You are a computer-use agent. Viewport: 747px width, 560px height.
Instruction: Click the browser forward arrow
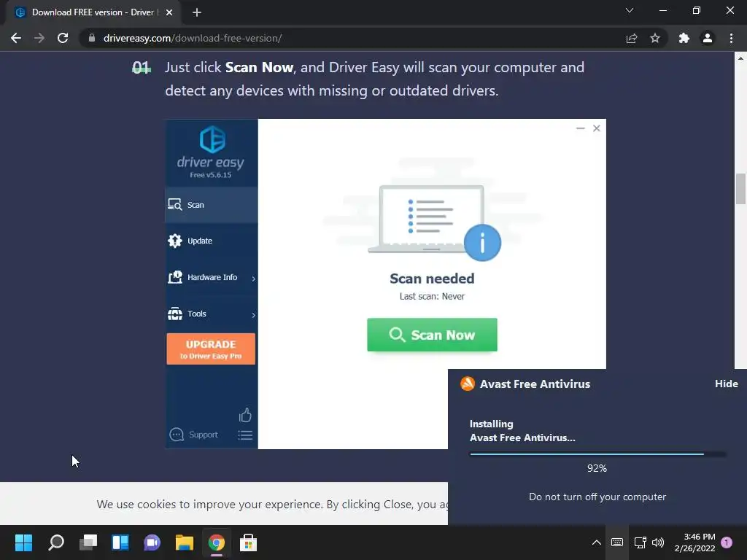coord(39,38)
